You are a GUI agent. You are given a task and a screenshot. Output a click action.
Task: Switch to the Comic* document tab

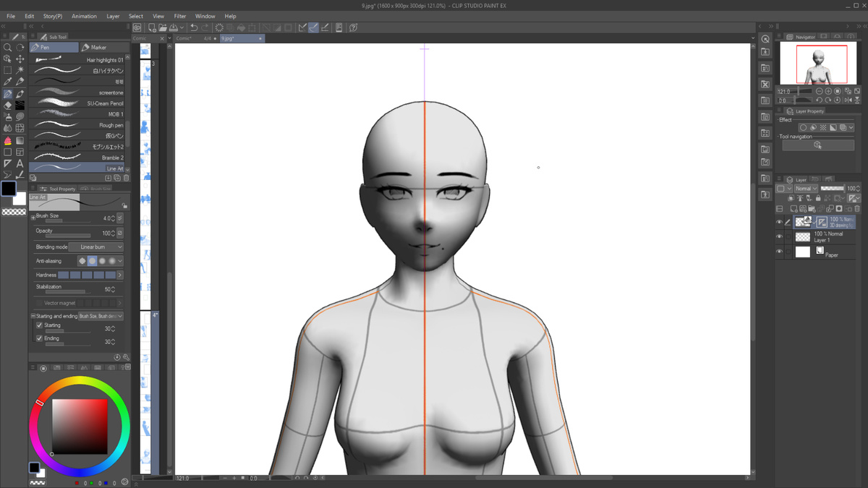(x=184, y=38)
